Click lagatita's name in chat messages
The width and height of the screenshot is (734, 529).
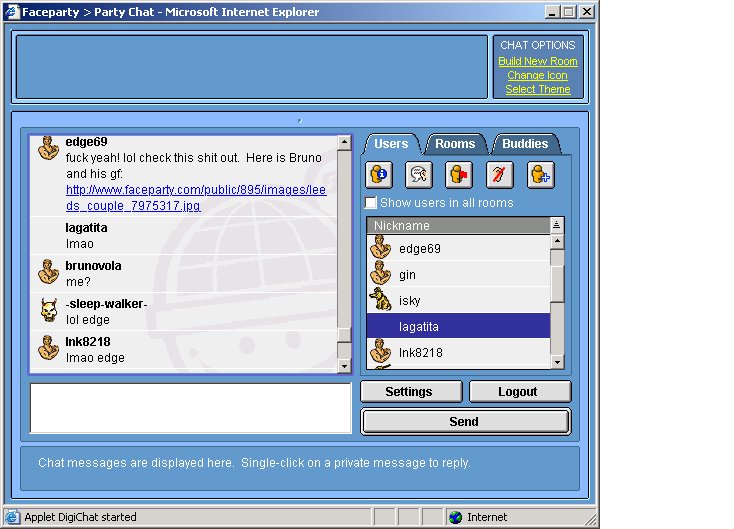[86, 228]
